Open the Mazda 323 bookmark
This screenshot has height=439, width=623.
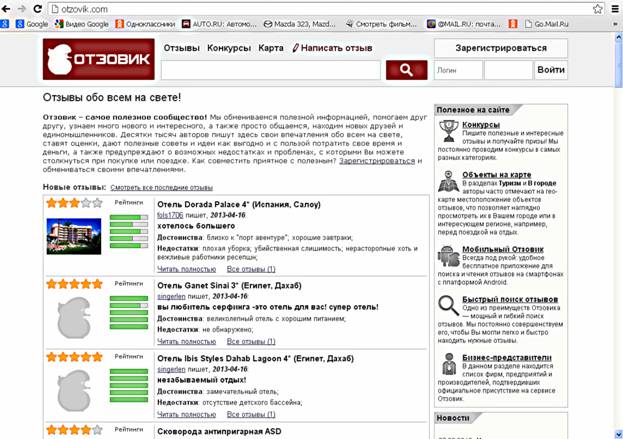click(x=300, y=24)
